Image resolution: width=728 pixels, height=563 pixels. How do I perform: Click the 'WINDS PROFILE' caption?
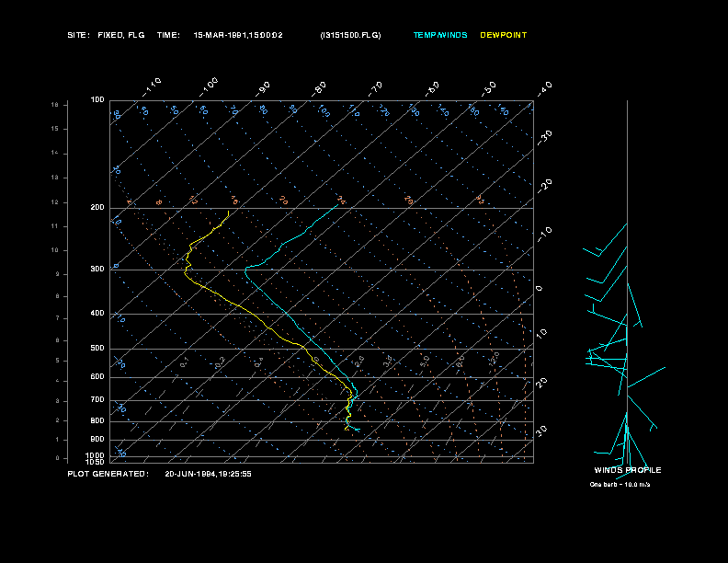[628, 470]
